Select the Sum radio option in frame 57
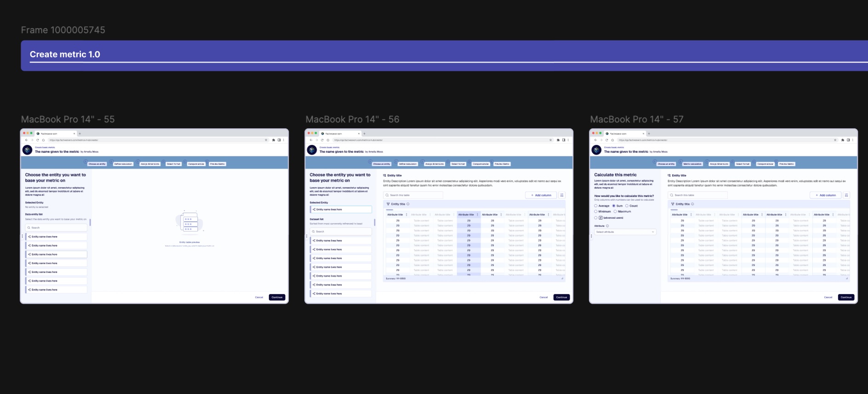Viewport: 868px width, 394px height. pos(614,206)
